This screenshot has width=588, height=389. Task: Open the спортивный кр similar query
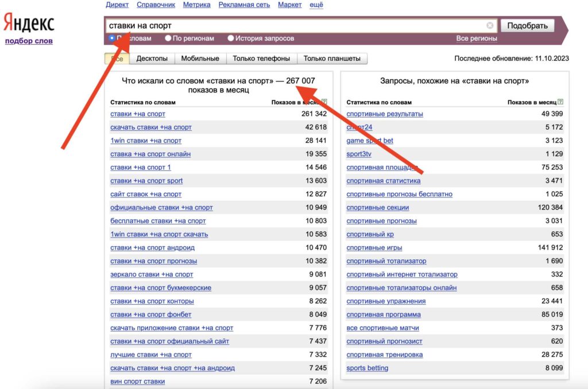pos(370,234)
